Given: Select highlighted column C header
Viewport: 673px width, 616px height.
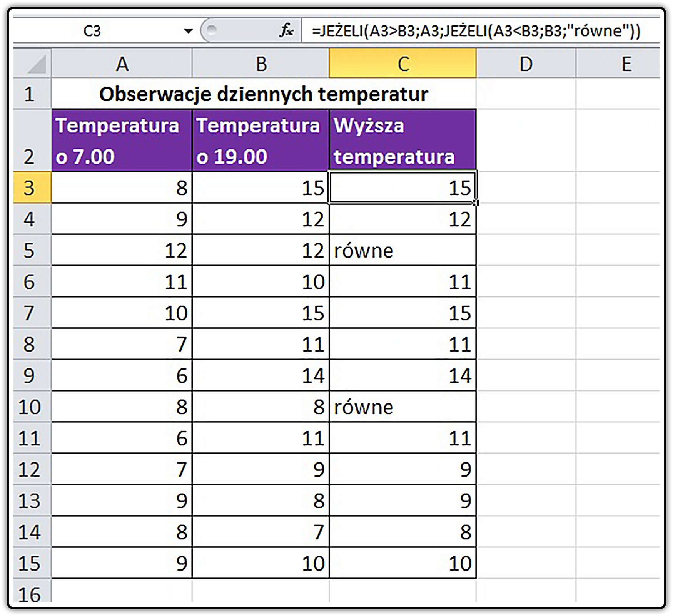Looking at the screenshot, I should pyautogui.click(x=403, y=63).
